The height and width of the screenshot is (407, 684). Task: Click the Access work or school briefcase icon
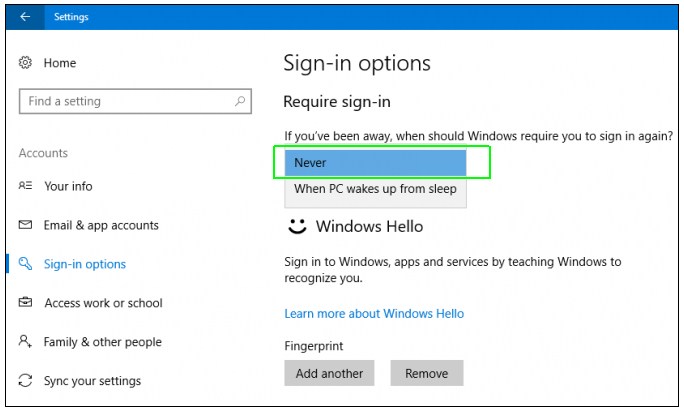(25, 302)
